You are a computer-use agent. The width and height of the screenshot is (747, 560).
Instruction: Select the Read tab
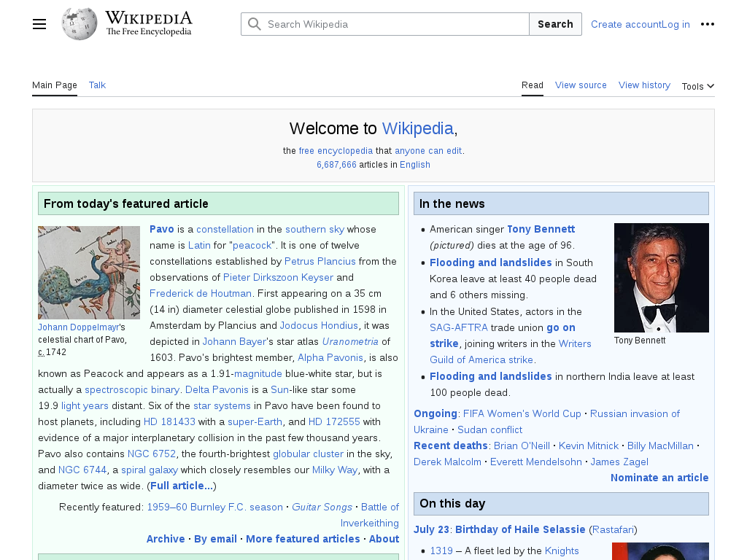(532, 85)
